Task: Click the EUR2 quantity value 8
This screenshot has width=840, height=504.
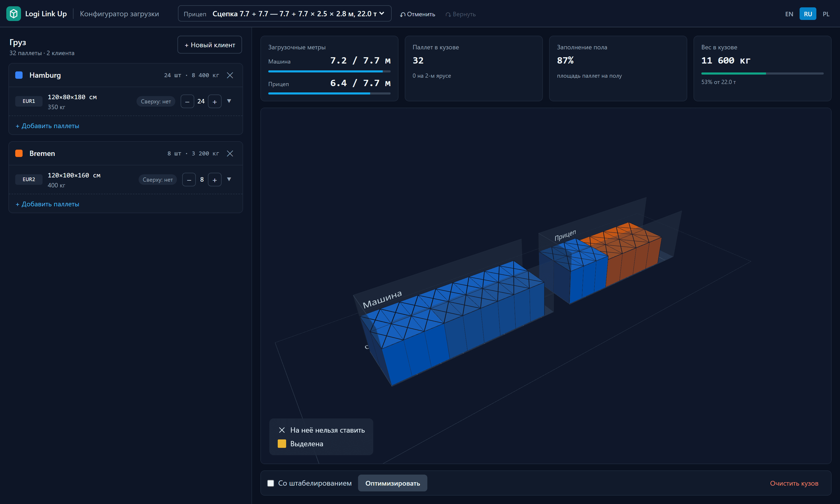Action: tap(202, 179)
